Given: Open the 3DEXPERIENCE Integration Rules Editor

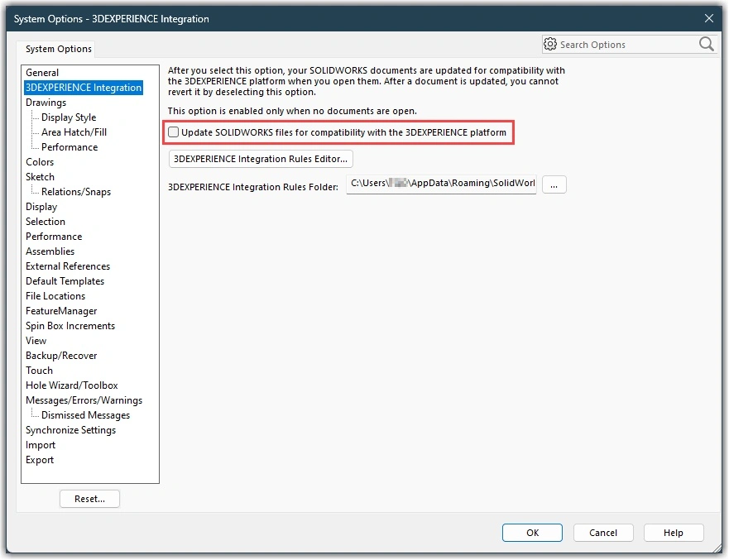Looking at the screenshot, I should click(x=261, y=159).
